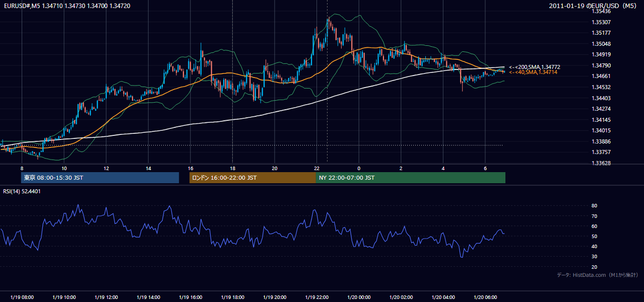
Task: Click hour label 0 under the price chart
Action: (359, 168)
